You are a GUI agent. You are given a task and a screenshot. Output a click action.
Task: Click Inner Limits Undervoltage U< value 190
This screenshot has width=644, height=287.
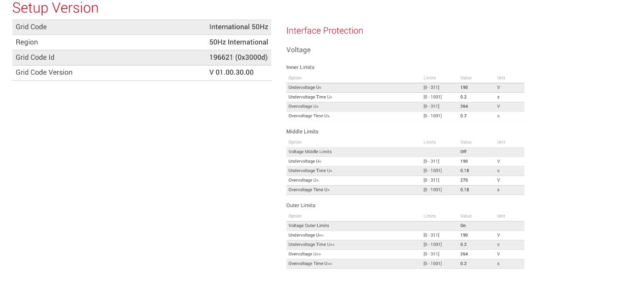[464, 88]
